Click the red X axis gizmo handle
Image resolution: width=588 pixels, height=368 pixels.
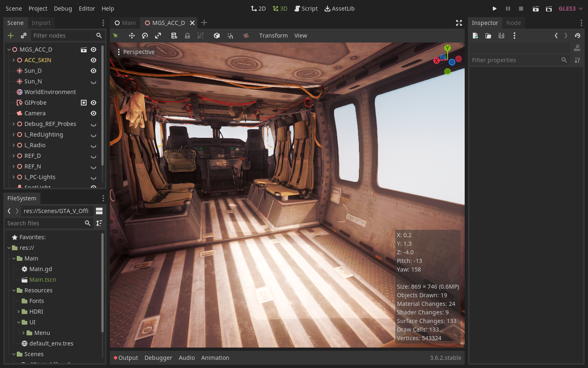click(x=437, y=61)
